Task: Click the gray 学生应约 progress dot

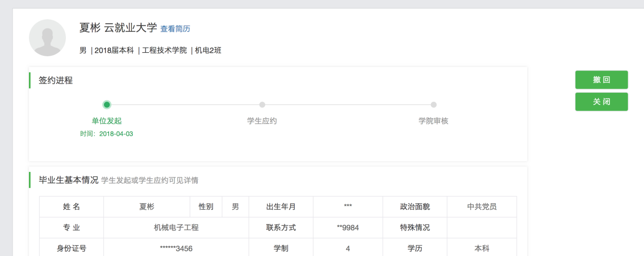Action: pyautogui.click(x=262, y=105)
